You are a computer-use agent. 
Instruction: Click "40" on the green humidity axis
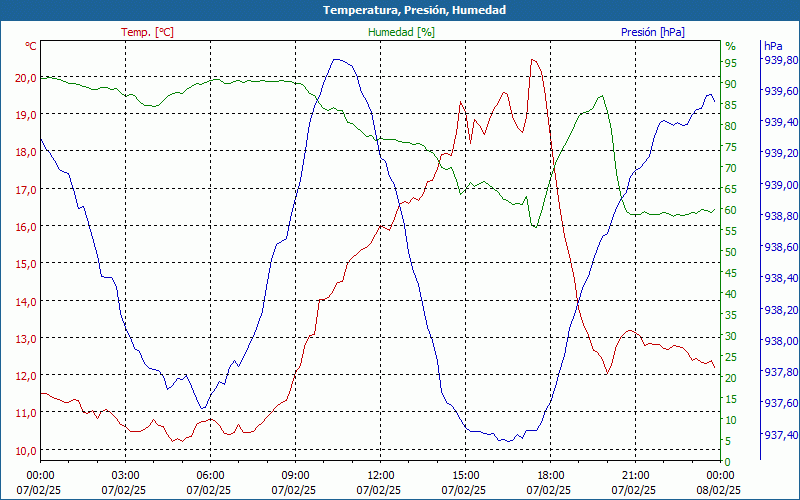[x=731, y=294]
